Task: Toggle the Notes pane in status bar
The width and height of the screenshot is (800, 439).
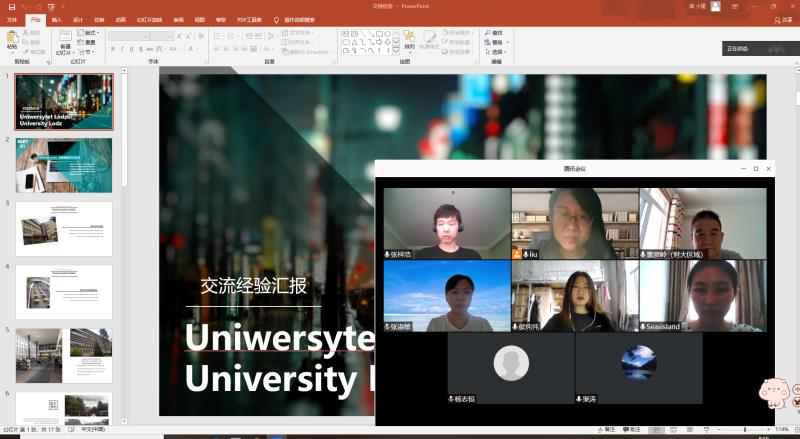Action: point(607,430)
